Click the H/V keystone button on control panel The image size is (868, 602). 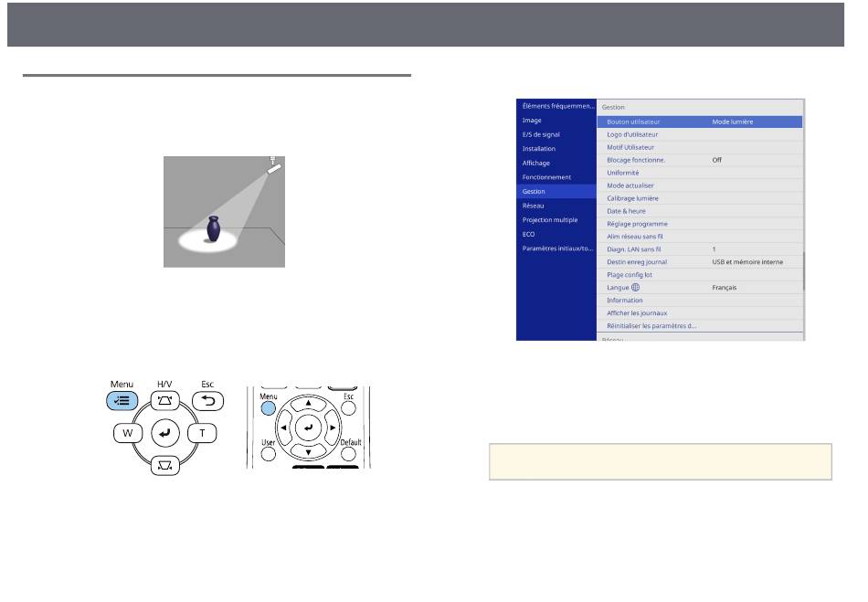coord(165,401)
